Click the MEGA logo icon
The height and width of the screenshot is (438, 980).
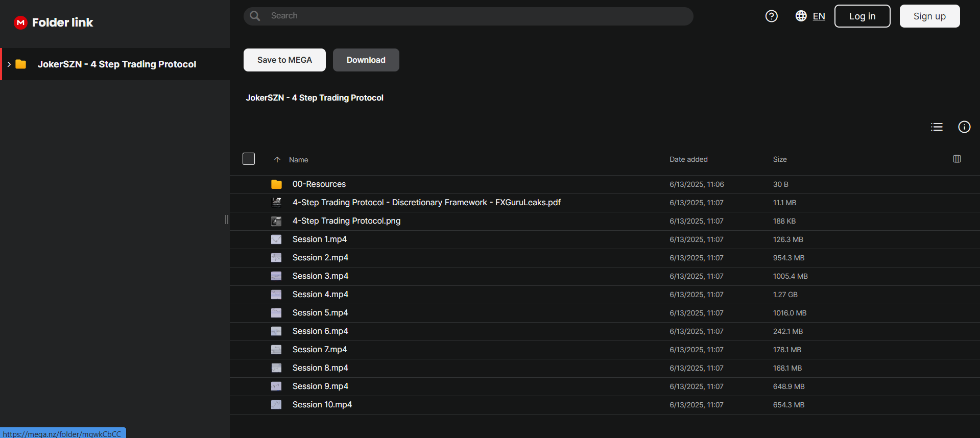20,22
